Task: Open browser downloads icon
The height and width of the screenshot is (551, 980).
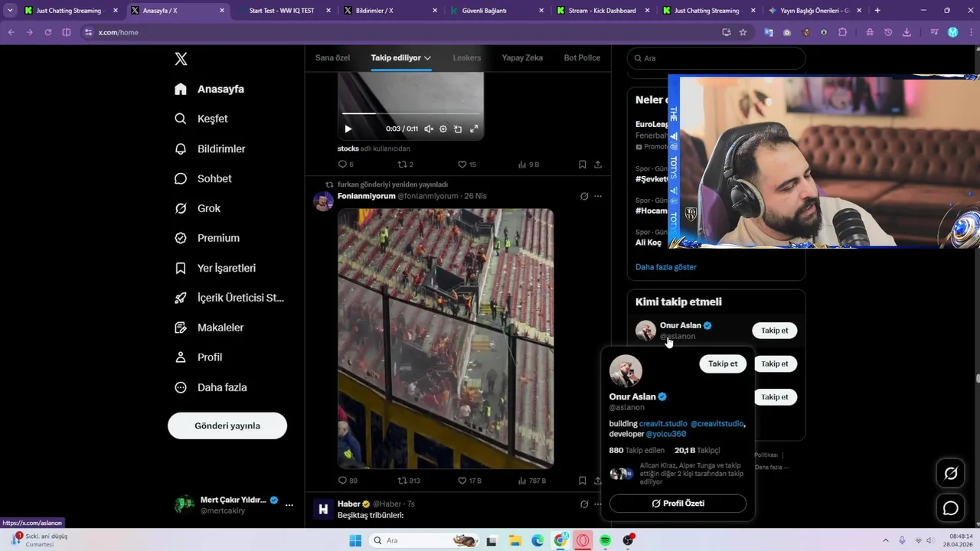Action: [x=907, y=32]
